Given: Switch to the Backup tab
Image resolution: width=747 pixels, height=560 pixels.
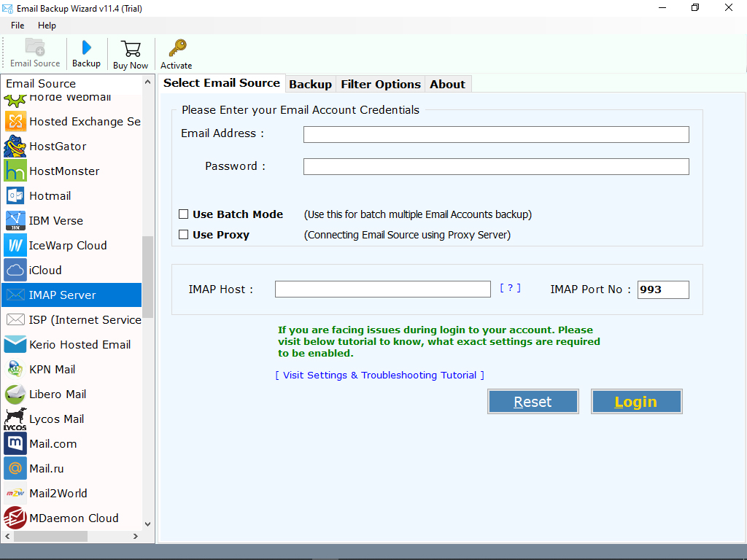Looking at the screenshot, I should tap(311, 85).
